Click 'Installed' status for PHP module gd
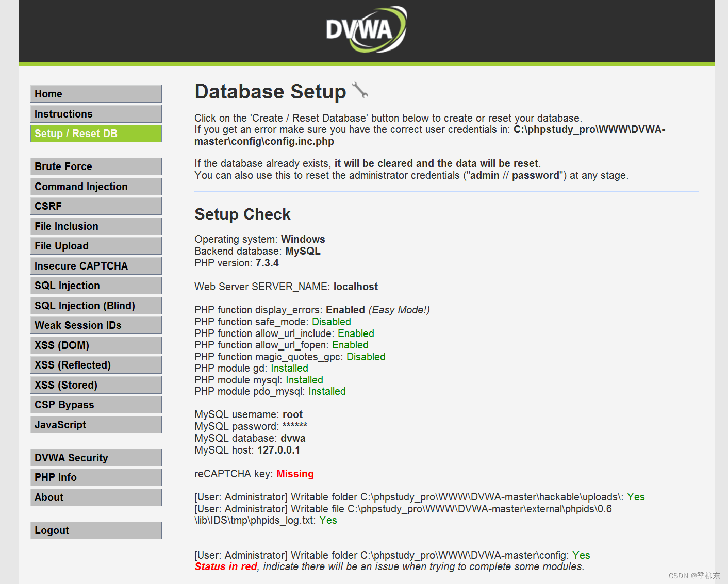This screenshot has width=728, height=584. 289,368
